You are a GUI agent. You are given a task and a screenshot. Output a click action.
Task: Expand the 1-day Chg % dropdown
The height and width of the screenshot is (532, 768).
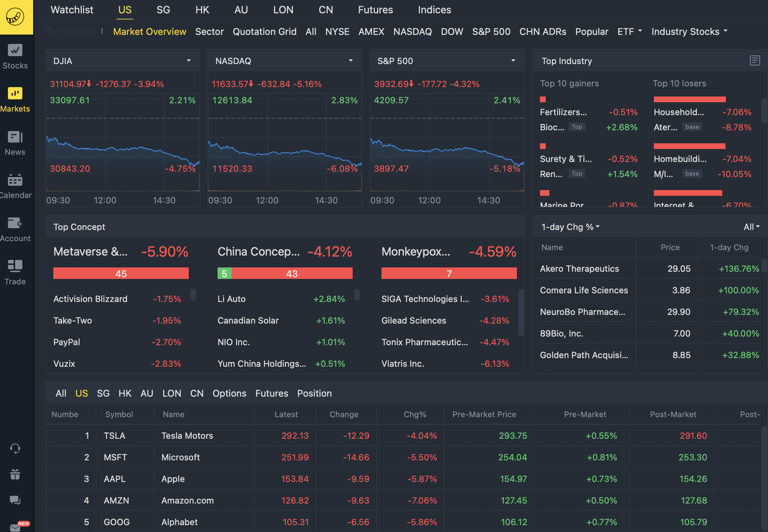[x=571, y=227]
